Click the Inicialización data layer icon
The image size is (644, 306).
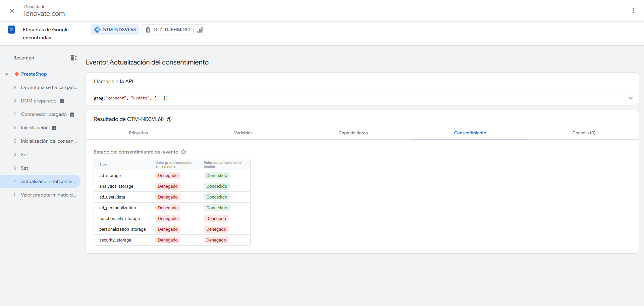54,128
